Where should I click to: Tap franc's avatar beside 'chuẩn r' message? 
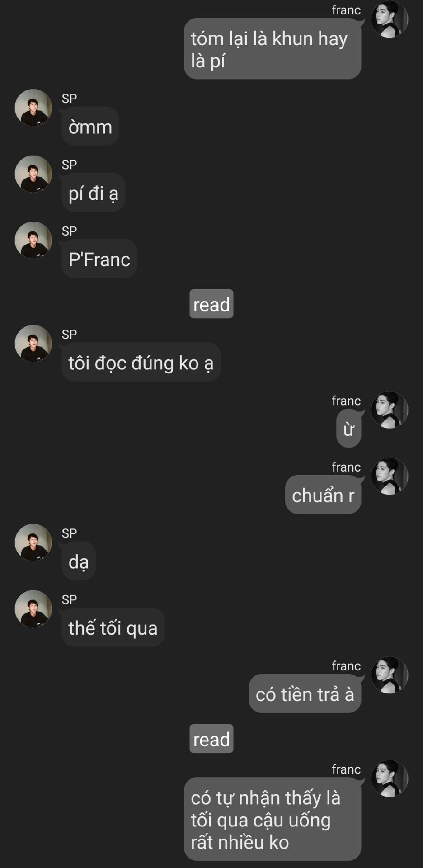390,476
